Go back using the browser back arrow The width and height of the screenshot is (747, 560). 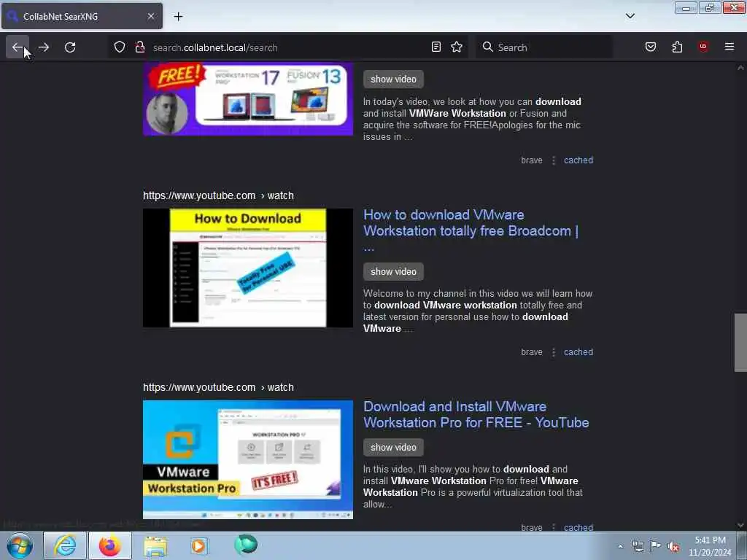[x=18, y=47]
